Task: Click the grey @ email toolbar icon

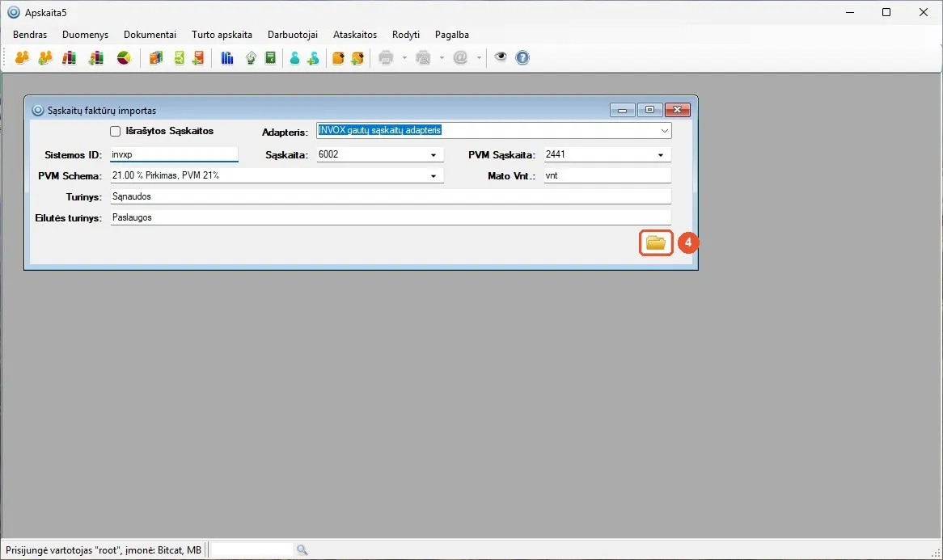Action: click(460, 57)
